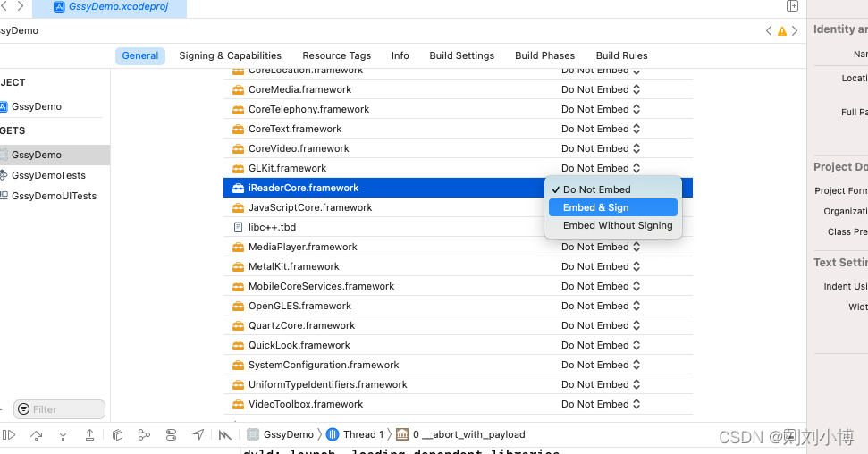Select the GssyDemo target in the sidebar
This screenshot has height=454, width=868.
pos(55,155)
